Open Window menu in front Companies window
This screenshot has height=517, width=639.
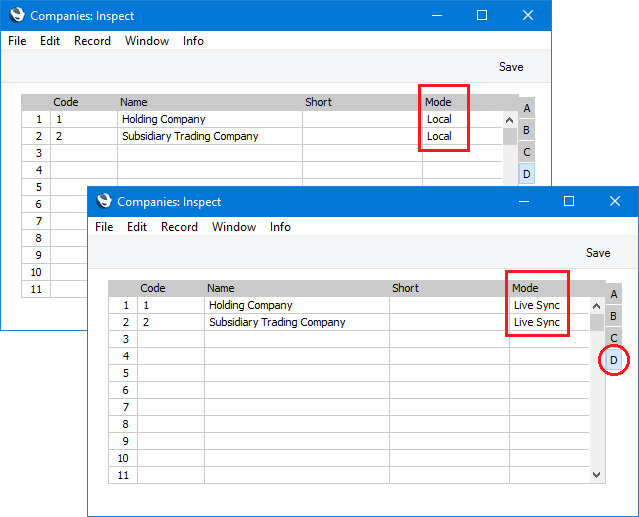click(234, 227)
